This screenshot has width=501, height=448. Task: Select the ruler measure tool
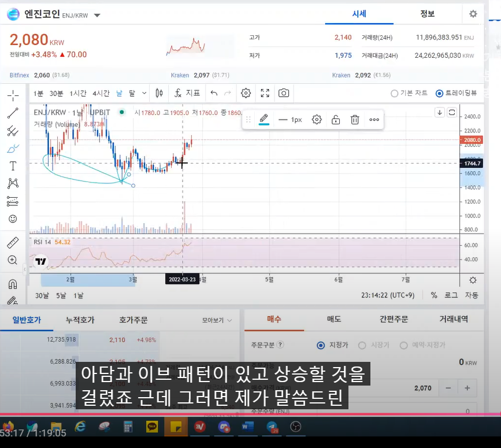tap(13, 243)
